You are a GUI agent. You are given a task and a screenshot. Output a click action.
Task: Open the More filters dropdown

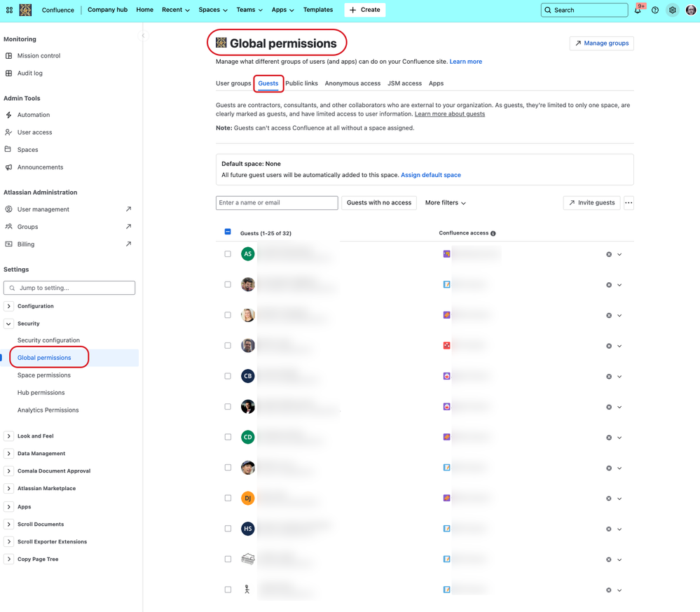tap(445, 202)
